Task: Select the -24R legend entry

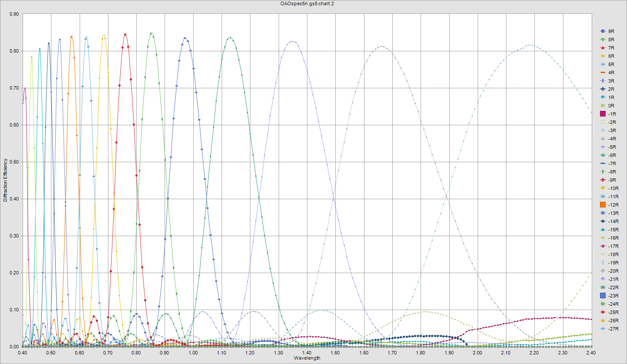Action: tap(609, 304)
